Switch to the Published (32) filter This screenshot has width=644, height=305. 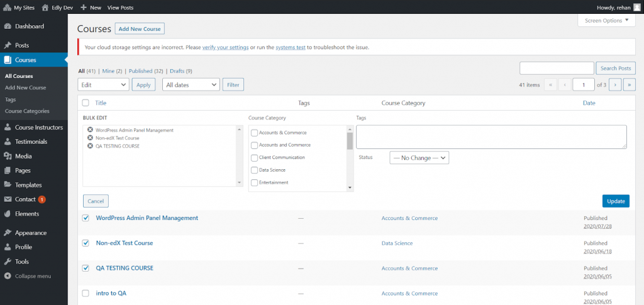pyautogui.click(x=147, y=71)
